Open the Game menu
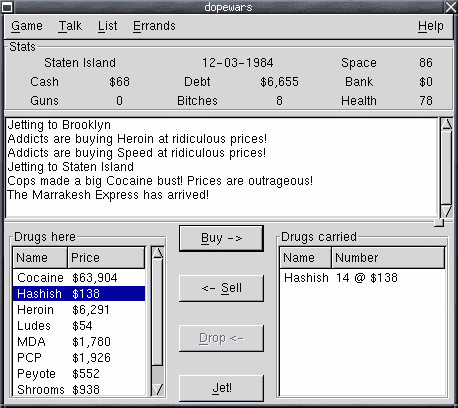This screenshot has width=458, height=408. point(27,26)
